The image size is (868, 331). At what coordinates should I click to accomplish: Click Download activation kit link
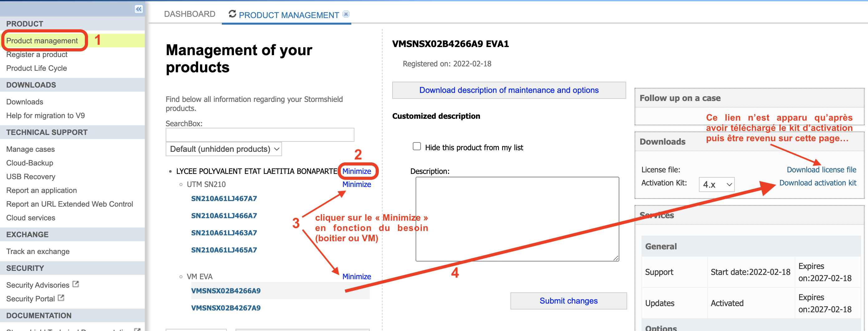pos(817,183)
